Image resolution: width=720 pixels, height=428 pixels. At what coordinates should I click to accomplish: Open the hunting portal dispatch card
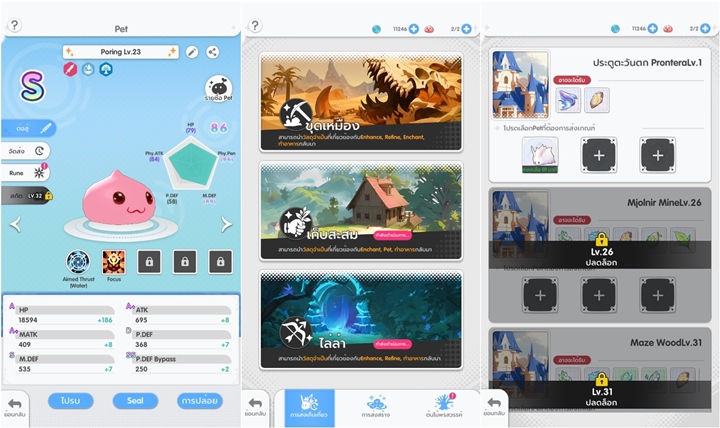coord(361,320)
